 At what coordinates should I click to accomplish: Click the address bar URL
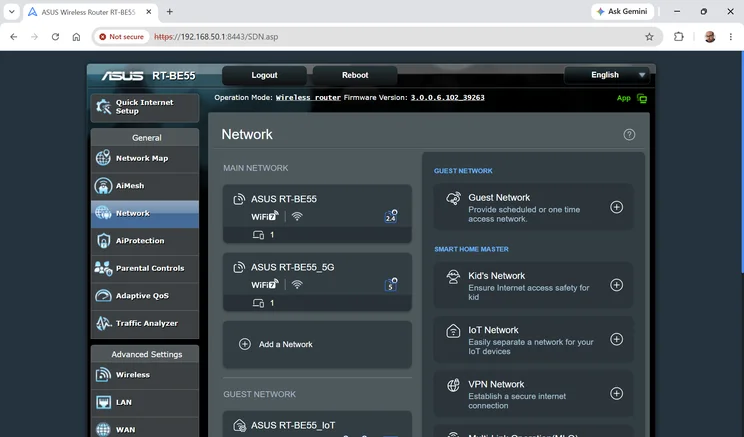tap(216, 37)
